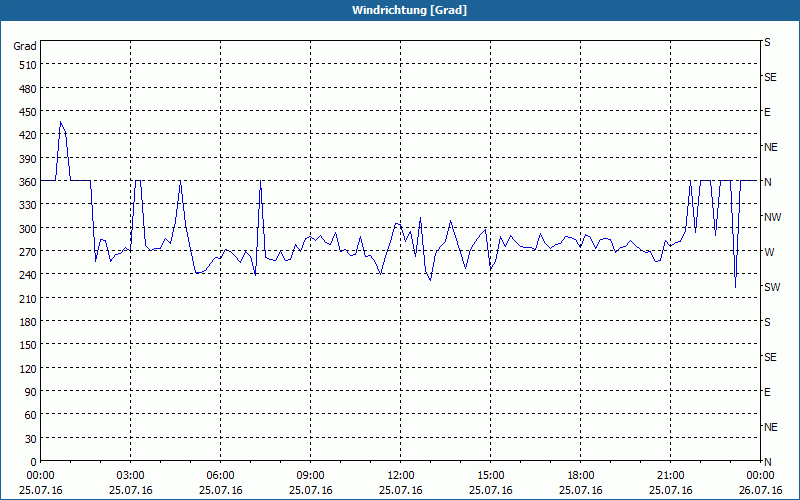Viewport: 800px width, 500px height.
Task: Select the 90 degree axis label
Action: [x=31, y=392]
